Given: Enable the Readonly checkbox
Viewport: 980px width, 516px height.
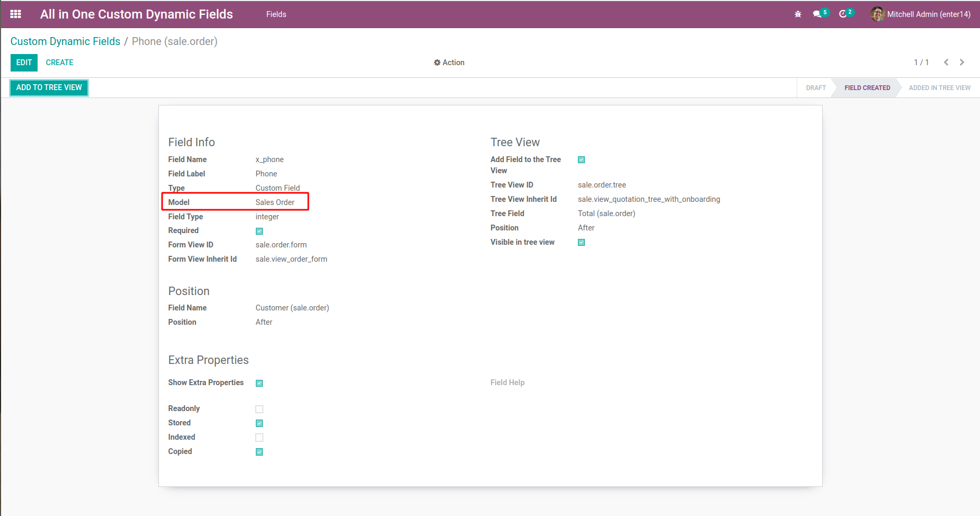Looking at the screenshot, I should click(x=259, y=409).
